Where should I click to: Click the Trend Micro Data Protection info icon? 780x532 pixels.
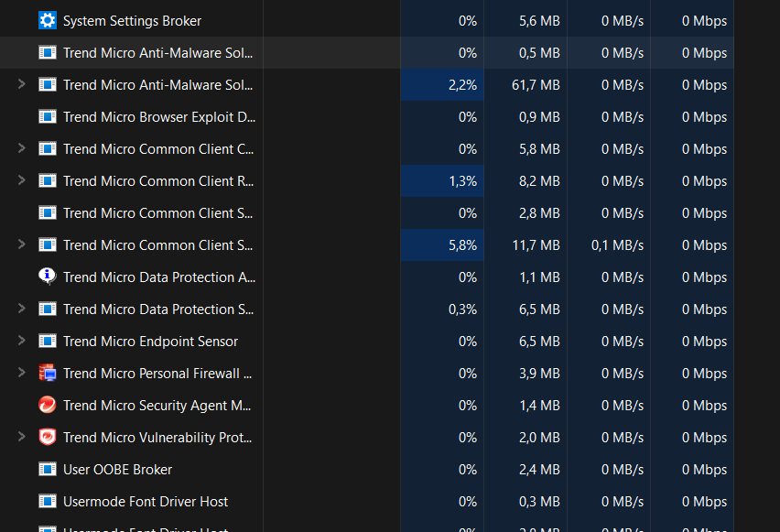coord(48,277)
